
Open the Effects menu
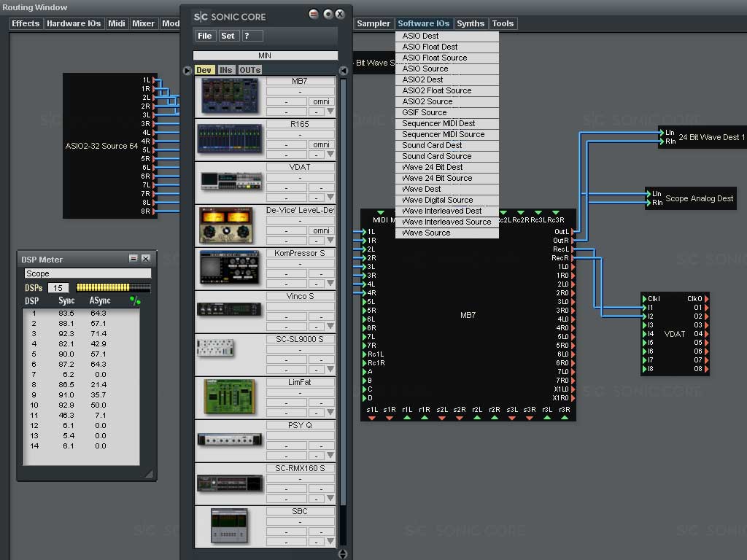click(26, 23)
